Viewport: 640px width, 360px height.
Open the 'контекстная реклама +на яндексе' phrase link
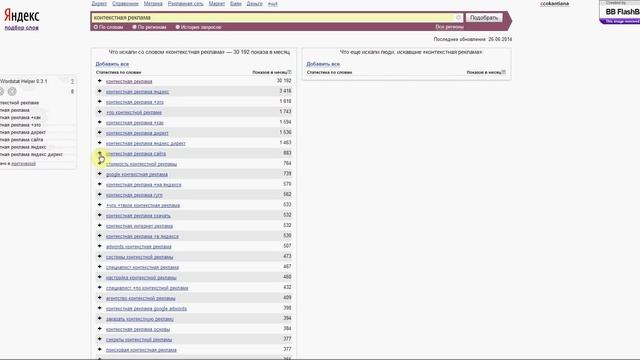point(144,184)
